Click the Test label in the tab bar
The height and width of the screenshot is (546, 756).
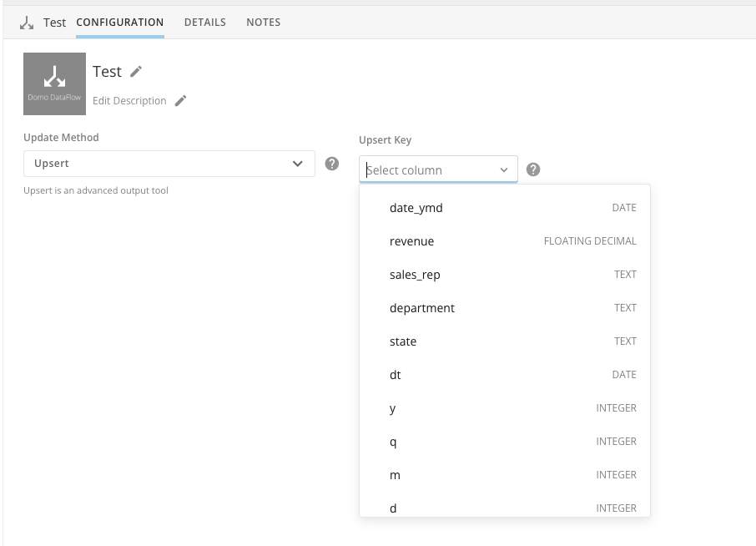click(x=54, y=23)
